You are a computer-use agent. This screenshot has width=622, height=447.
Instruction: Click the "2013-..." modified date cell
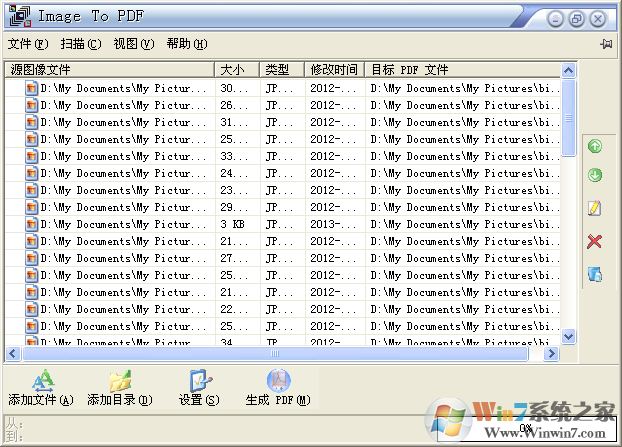coord(335,224)
